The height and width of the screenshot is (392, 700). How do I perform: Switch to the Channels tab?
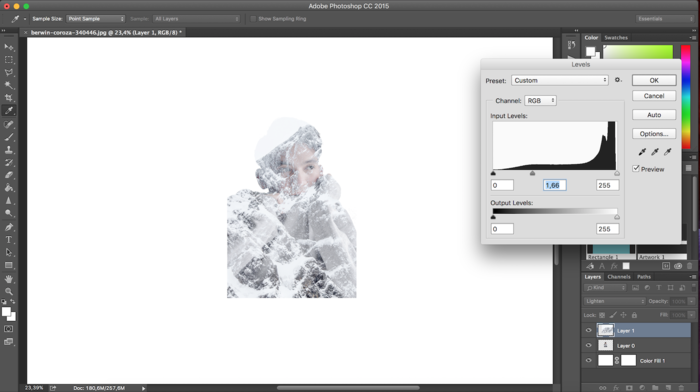pyautogui.click(x=618, y=277)
